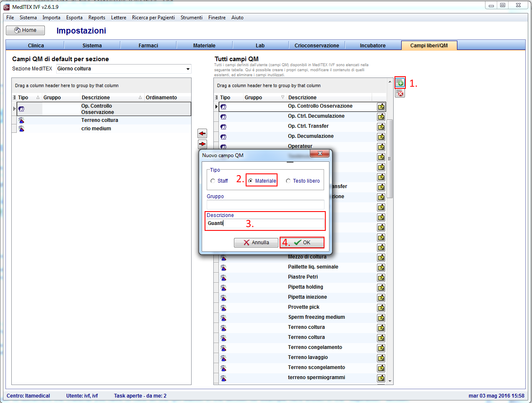Click Task aperte status bar entry
Image resolution: width=532 pixels, height=403 pixels.
click(140, 396)
